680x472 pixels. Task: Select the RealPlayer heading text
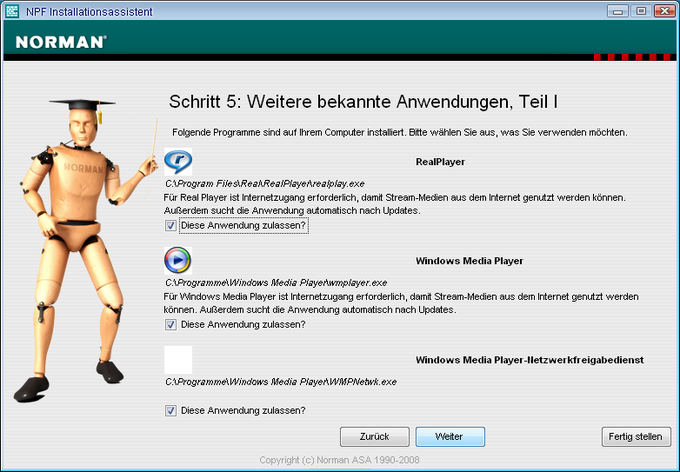pyautogui.click(x=440, y=162)
